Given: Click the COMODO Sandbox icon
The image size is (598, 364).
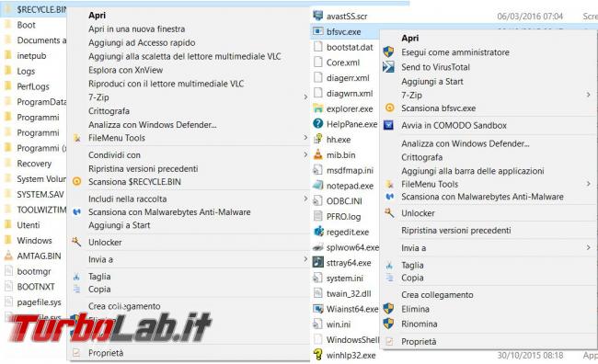Looking at the screenshot, I should [x=388, y=125].
